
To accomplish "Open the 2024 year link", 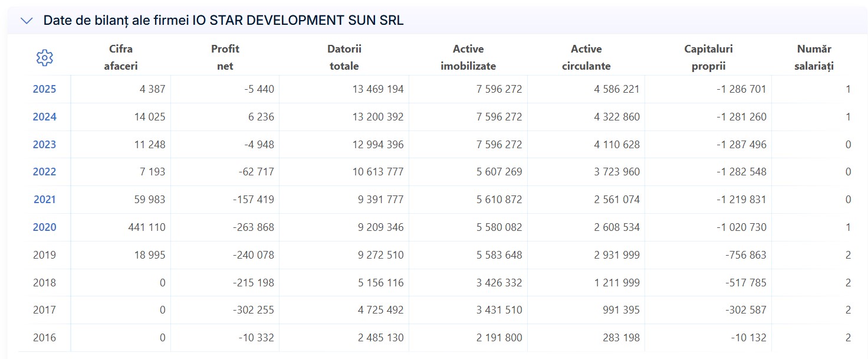I will pos(45,117).
